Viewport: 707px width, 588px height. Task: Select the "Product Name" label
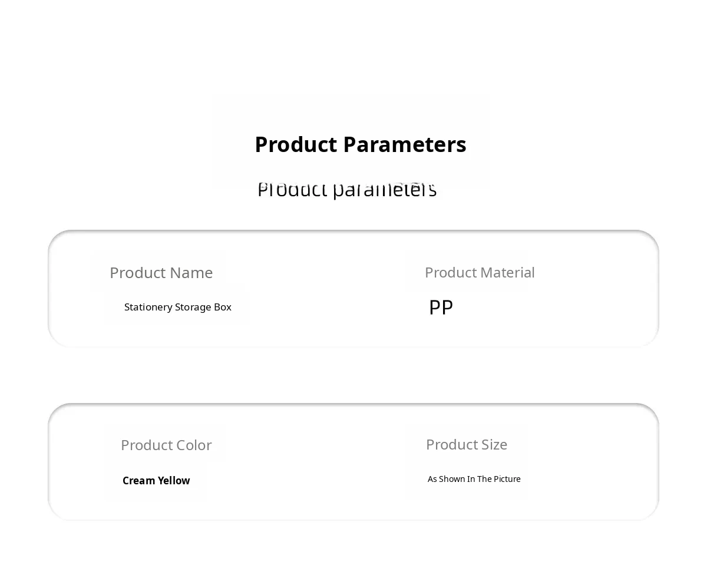point(161,273)
